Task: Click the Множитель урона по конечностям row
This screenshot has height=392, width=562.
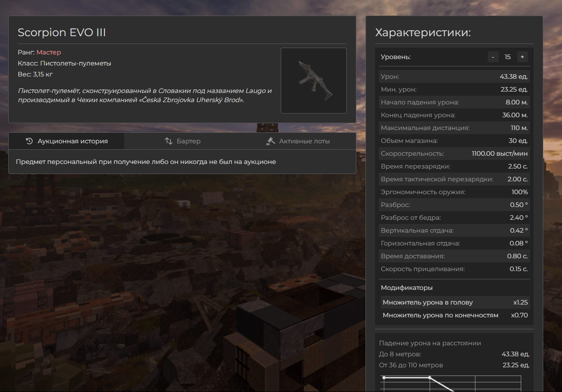Action: pos(454,315)
